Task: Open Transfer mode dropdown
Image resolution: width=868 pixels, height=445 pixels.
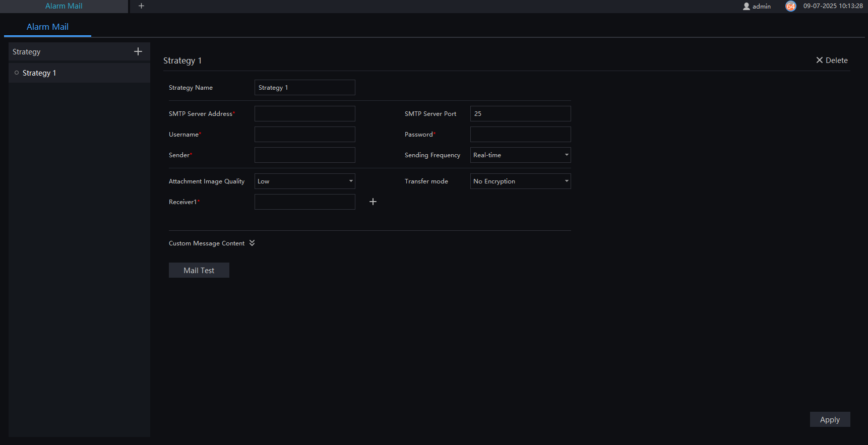Action: 520,181
